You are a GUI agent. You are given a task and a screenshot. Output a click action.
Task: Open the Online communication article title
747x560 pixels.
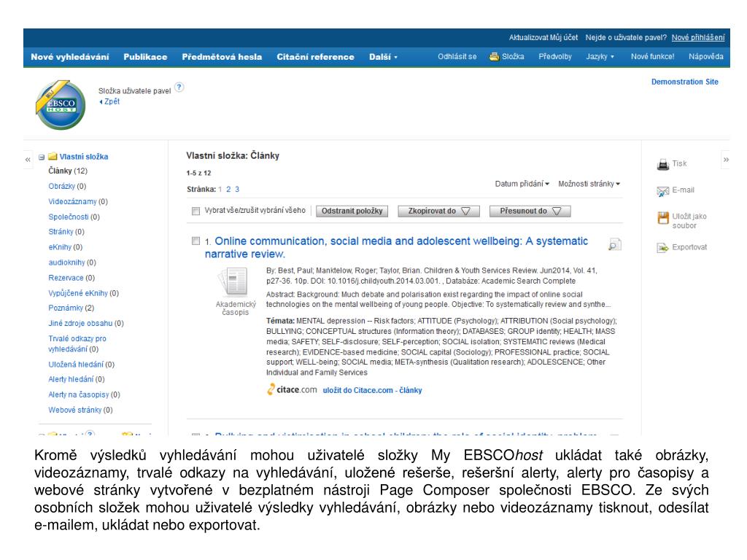[x=396, y=248]
